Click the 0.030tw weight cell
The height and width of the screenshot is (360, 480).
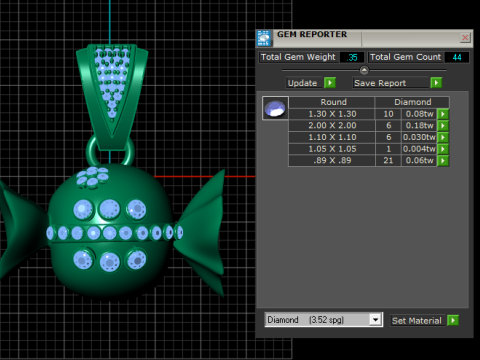click(419, 137)
